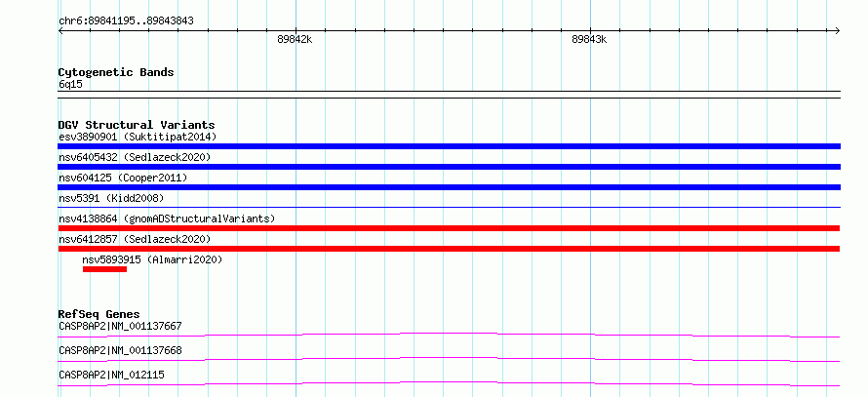
Task: Open variant nsv5893915 (Almarri2020) label
Action: point(152,259)
